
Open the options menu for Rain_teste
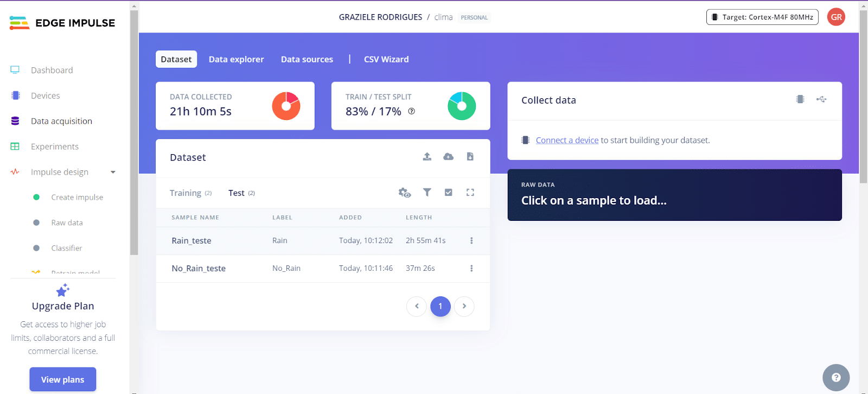pos(471,240)
